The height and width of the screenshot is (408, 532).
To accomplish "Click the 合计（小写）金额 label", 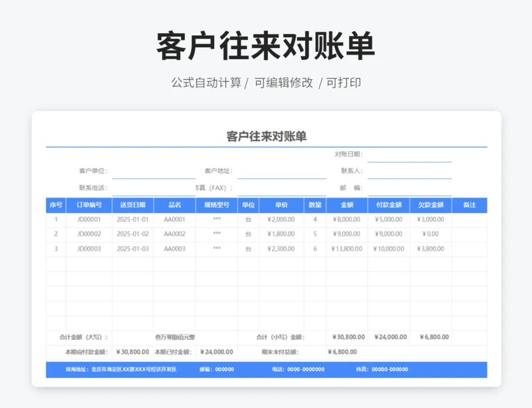I will tap(280, 337).
